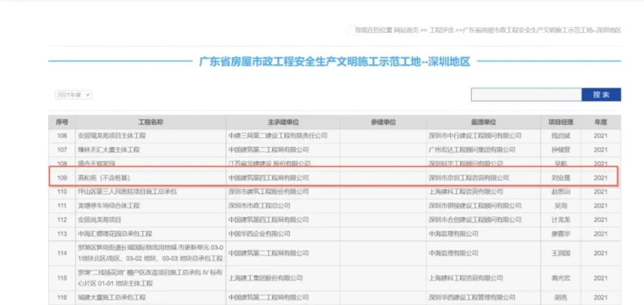The width and height of the screenshot is (644, 305).
Task: Click the 序号 column header
Action: [62, 122]
